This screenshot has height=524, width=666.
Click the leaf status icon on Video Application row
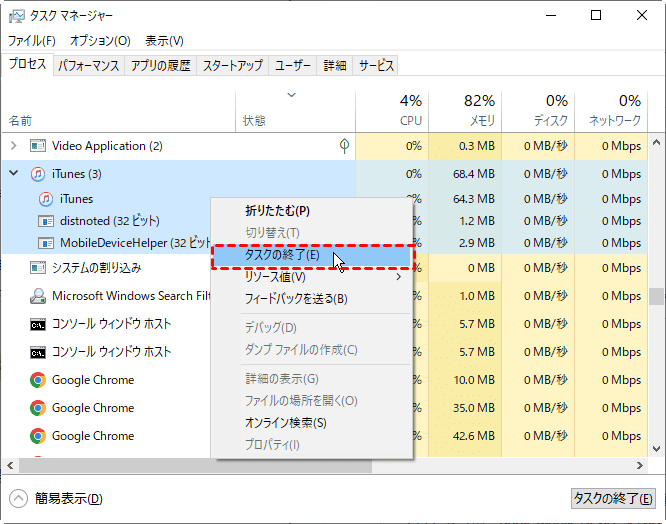344,146
